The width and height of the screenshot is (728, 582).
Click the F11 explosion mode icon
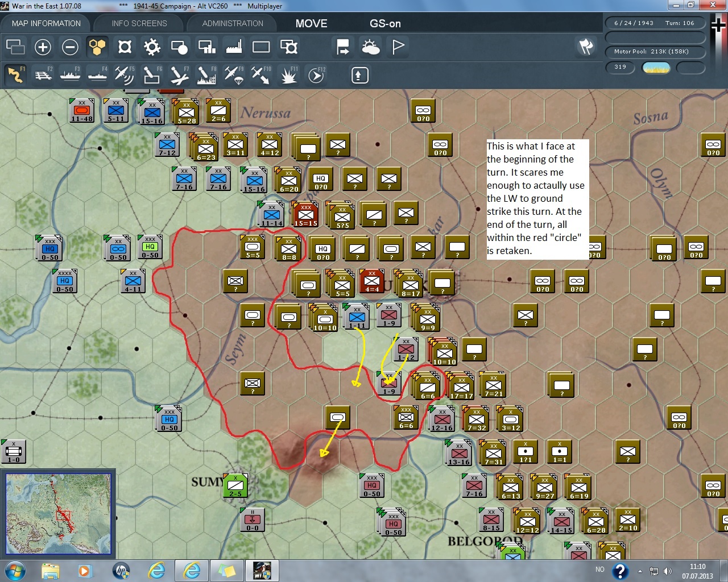(x=288, y=75)
